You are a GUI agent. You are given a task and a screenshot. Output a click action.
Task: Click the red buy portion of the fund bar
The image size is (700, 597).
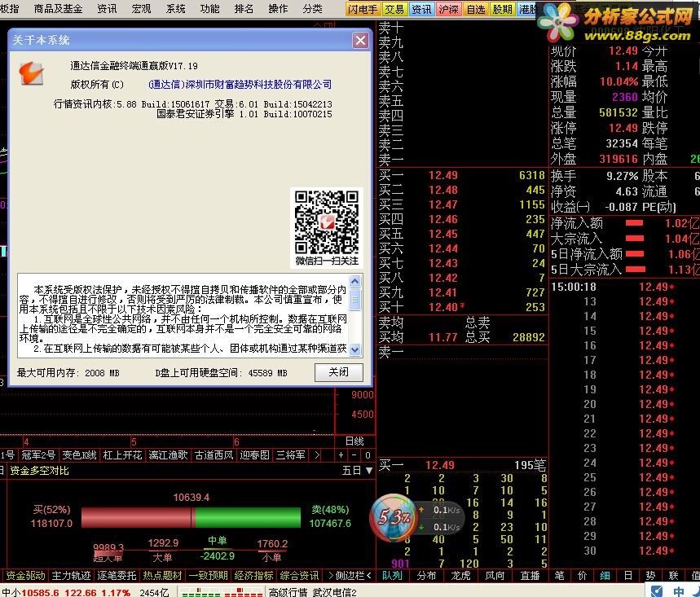(137, 517)
